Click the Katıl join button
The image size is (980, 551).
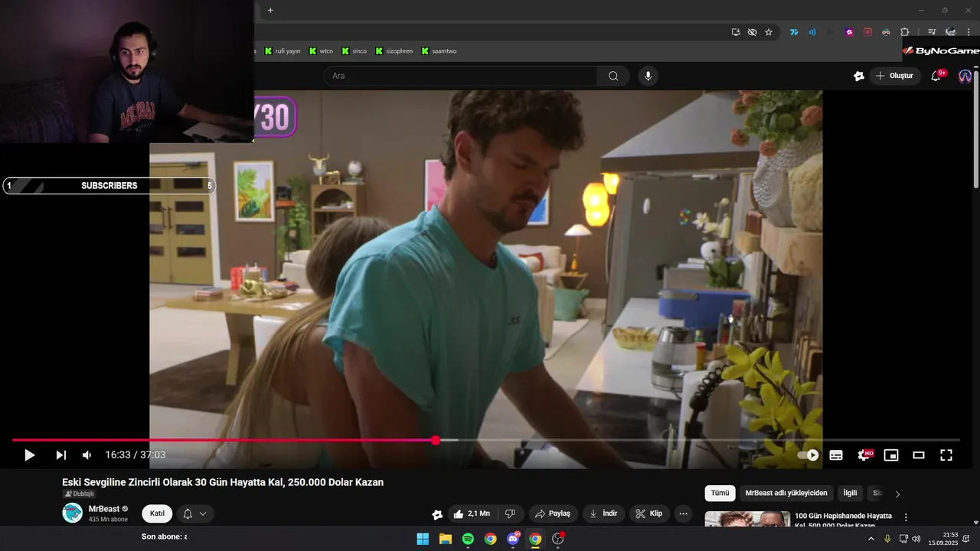click(157, 514)
